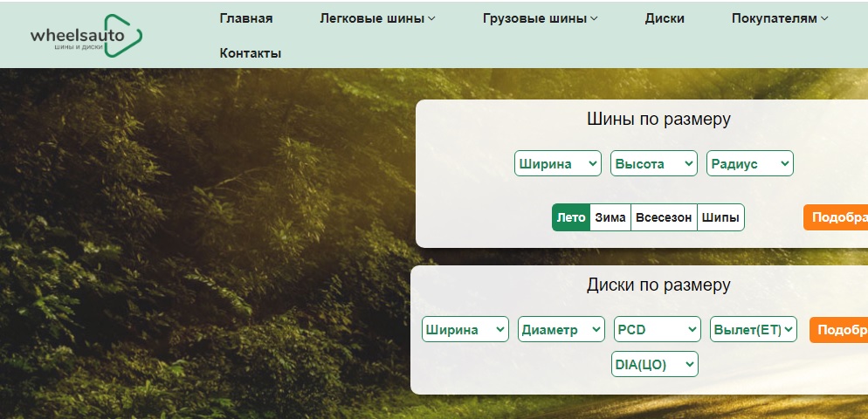Open the Диски page
The image size is (868, 419).
click(665, 18)
